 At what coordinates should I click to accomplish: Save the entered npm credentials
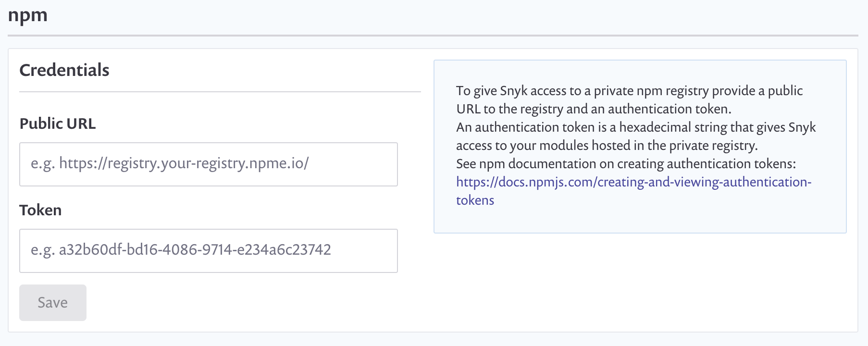(x=52, y=302)
